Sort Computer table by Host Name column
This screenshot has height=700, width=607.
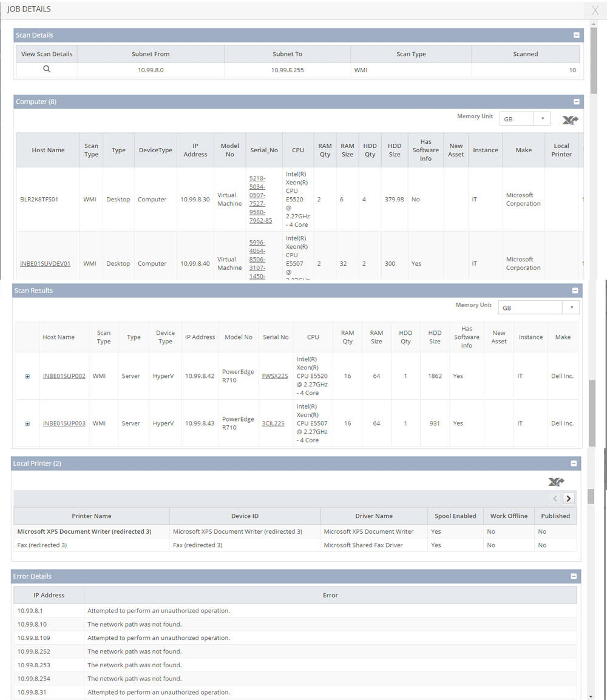tap(48, 150)
